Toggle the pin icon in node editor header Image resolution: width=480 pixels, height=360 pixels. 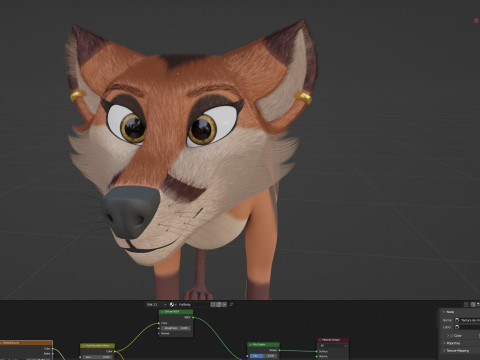click(x=231, y=304)
